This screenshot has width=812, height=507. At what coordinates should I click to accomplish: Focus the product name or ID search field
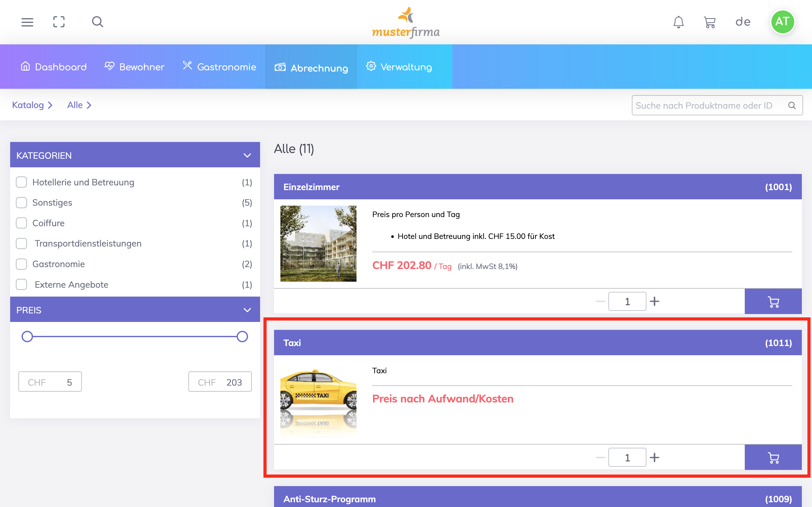[x=708, y=105]
